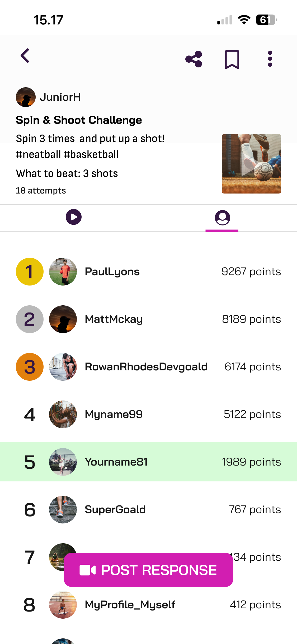Viewport: 297px width, 644px height.
Task: Bookmark this challenge
Action: coord(232,59)
